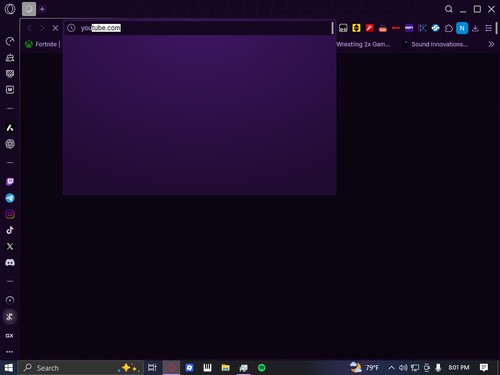
Task: Open the notification center
Action: pos(484,368)
